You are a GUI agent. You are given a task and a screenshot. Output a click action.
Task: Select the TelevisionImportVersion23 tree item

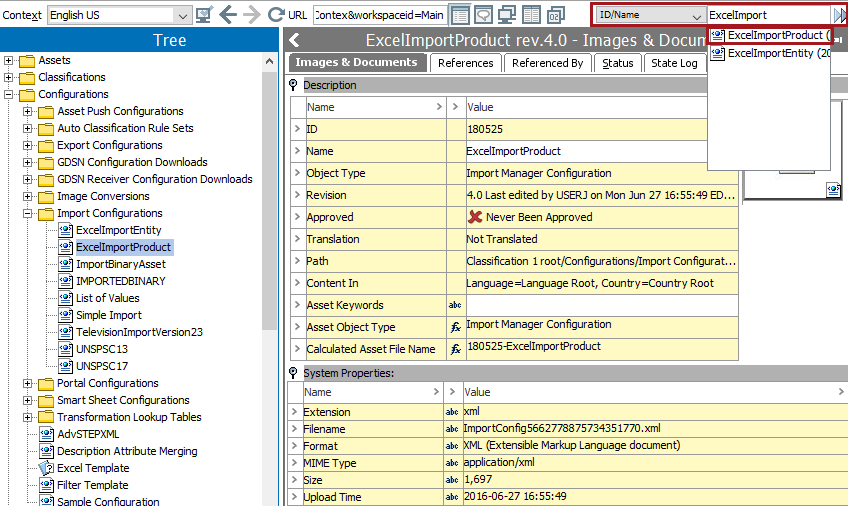[139, 332]
